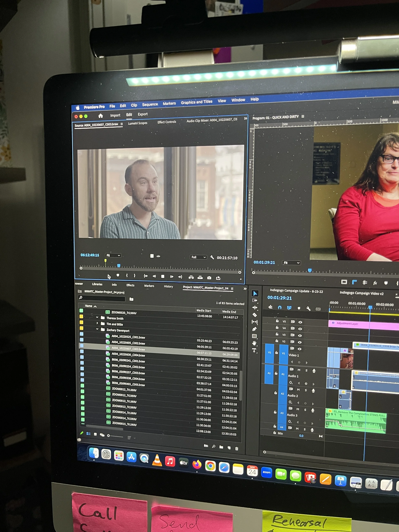This screenshot has height=532, width=399.
Task: Click Export Frame camera icon in Source monitor
Action: coord(209,278)
